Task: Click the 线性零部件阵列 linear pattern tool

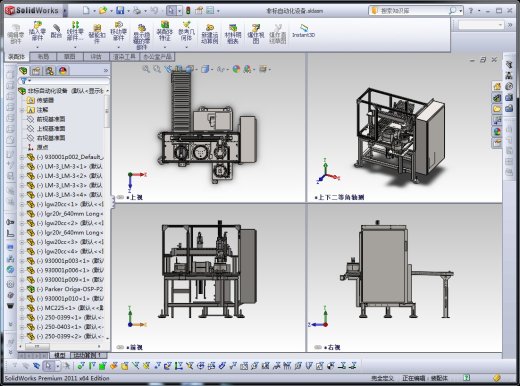Action: coord(75,31)
